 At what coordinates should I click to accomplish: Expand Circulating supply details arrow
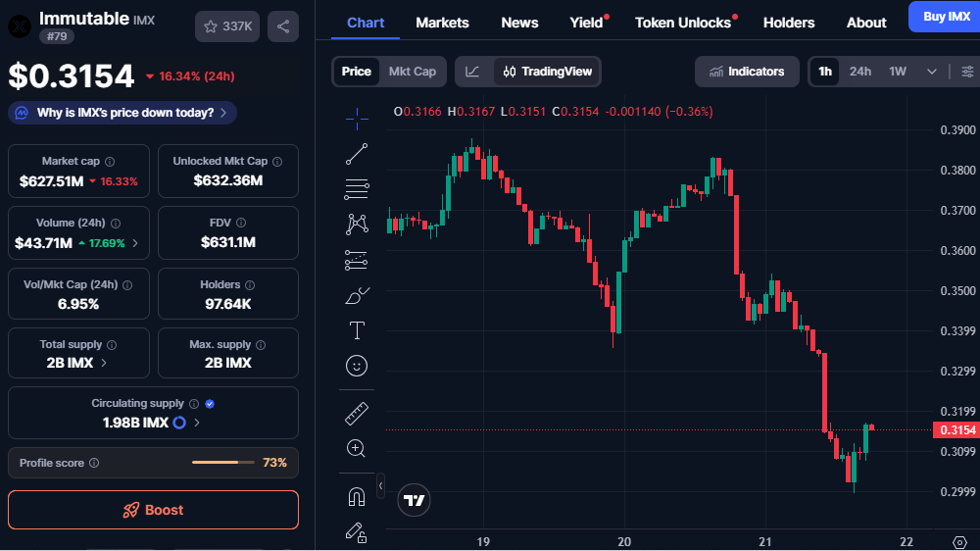click(197, 423)
